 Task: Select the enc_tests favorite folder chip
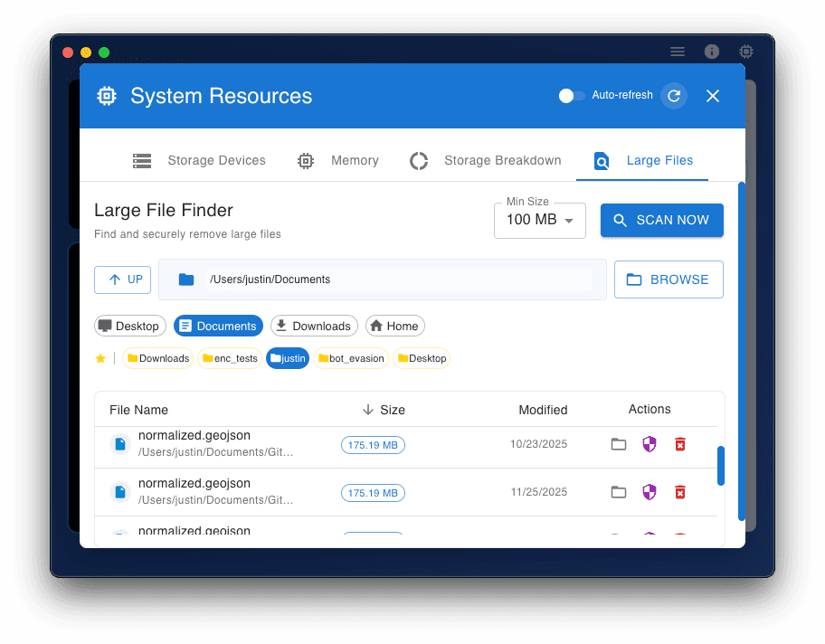(230, 358)
